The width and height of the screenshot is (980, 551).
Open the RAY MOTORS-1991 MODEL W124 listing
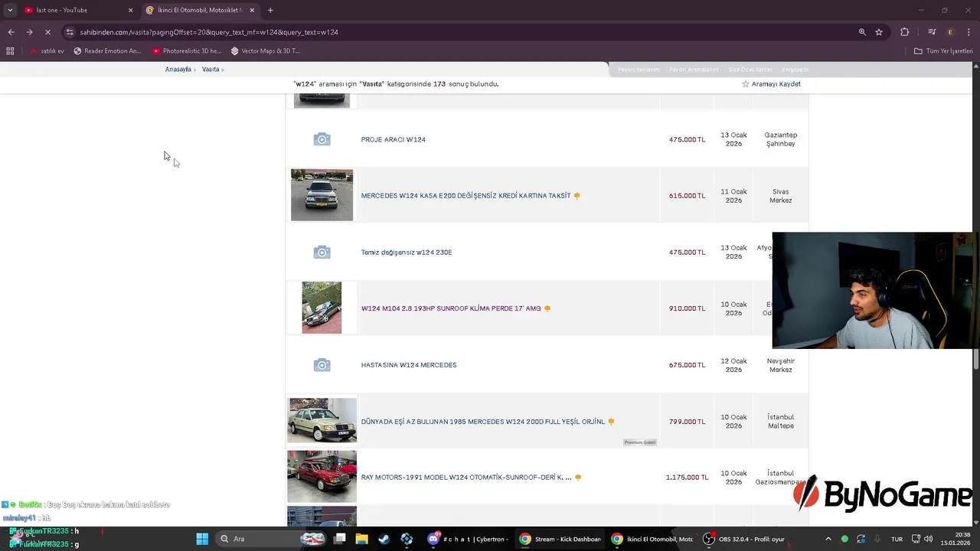(x=466, y=478)
